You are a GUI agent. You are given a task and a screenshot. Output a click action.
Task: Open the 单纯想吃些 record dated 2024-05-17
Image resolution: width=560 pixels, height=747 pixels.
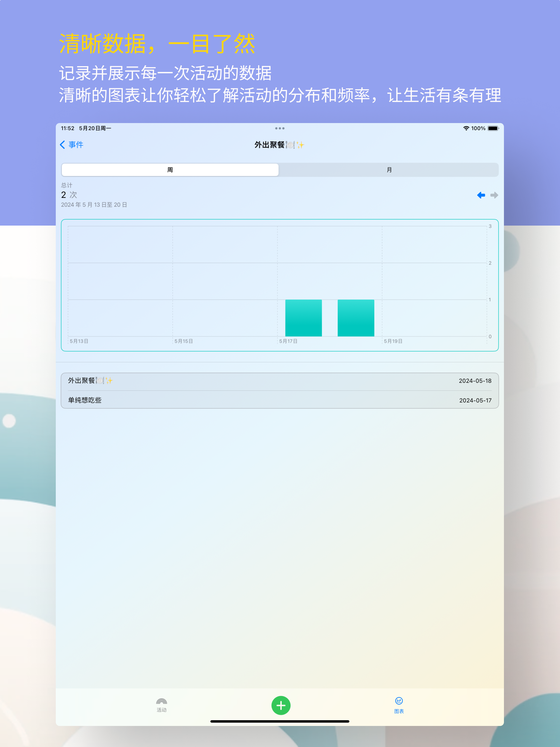click(280, 400)
